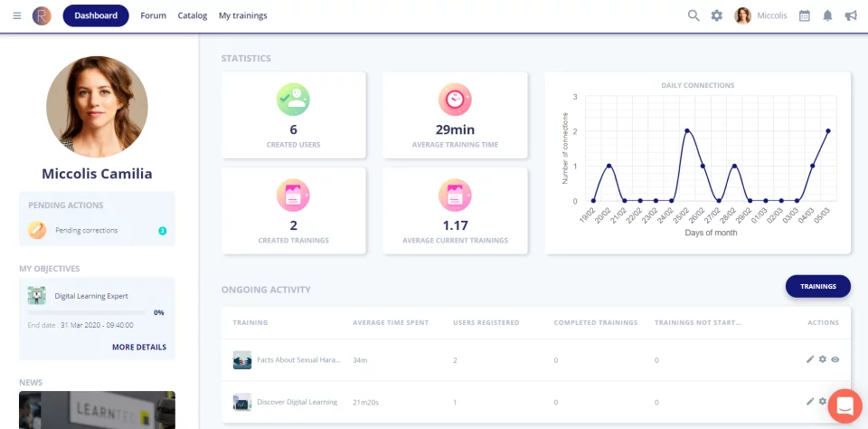868x429 pixels.
Task: Open the calendar icon
Action: pyautogui.click(x=805, y=15)
